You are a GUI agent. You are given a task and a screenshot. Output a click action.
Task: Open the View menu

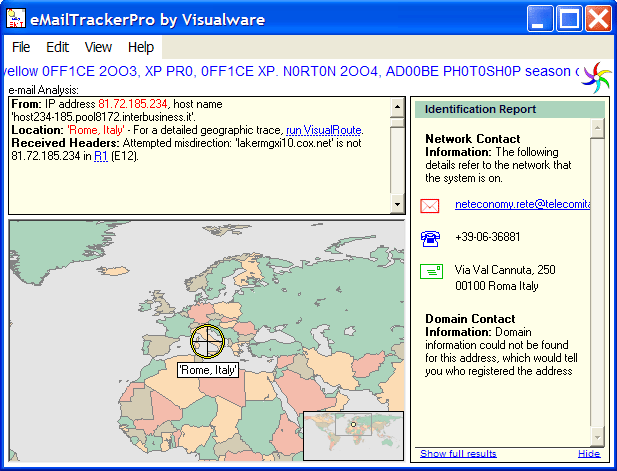coord(98,47)
